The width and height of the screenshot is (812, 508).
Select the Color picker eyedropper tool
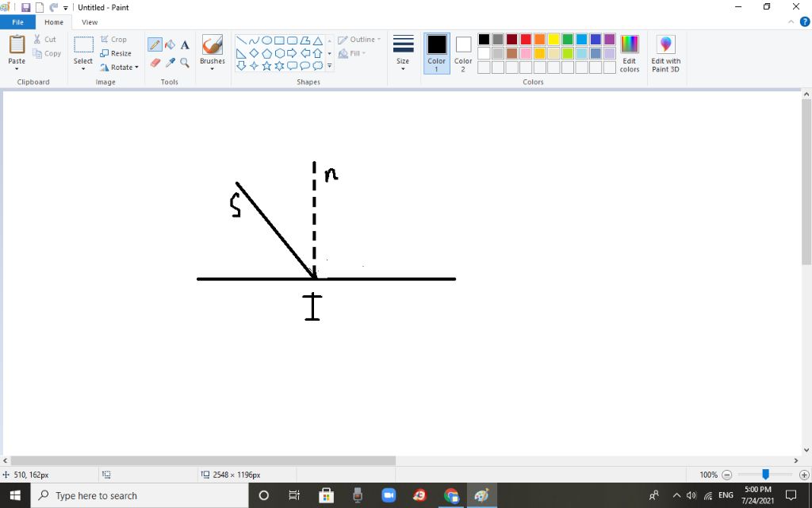coord(170,63)
